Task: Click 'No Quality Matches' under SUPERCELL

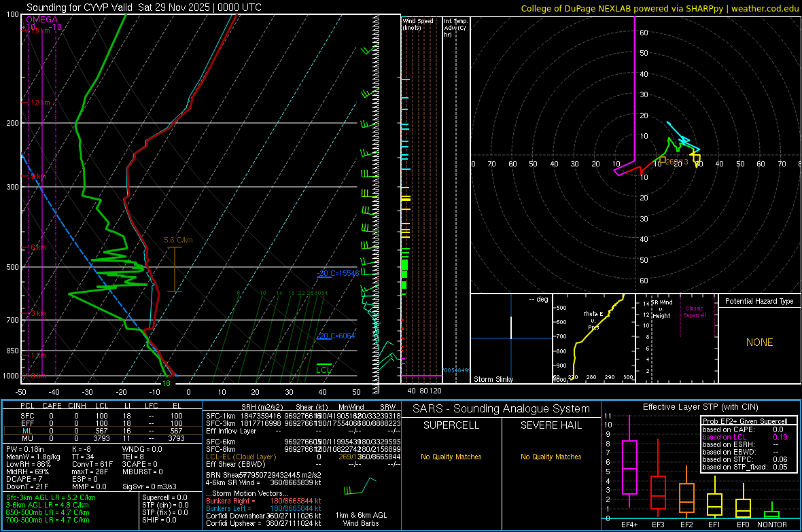Action: pyautogui.click(x=451, y=457)
